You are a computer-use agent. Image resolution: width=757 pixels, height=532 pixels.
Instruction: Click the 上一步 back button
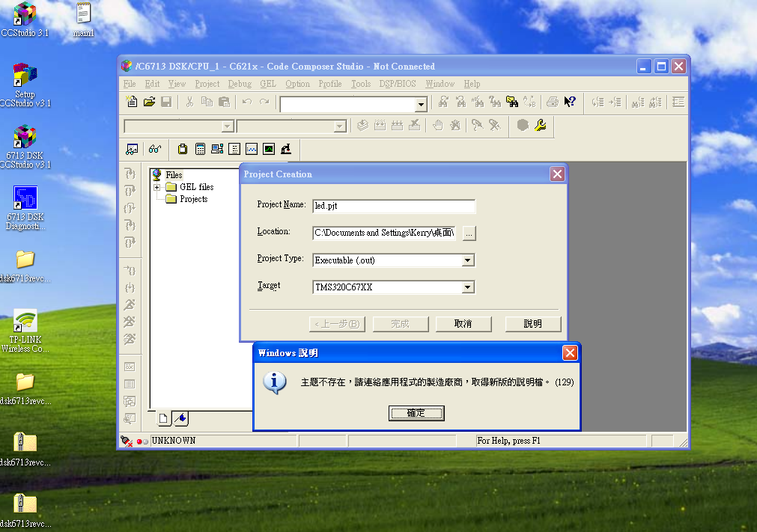(x=337, y=324)
